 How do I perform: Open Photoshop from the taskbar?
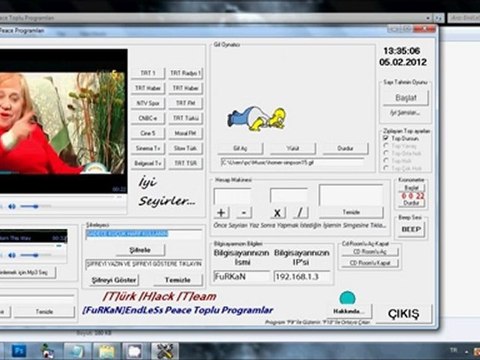click(18, 351)
